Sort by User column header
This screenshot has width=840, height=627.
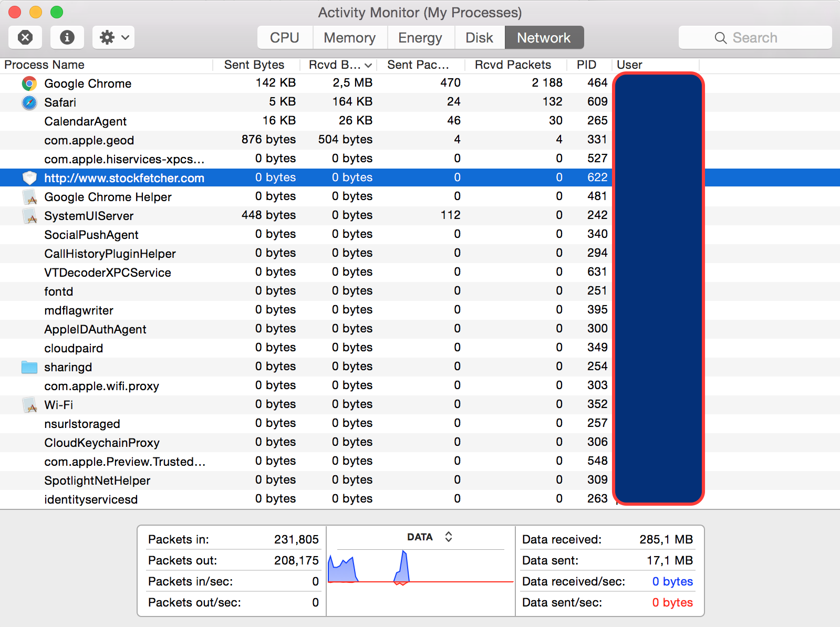[x=656, y=65]
